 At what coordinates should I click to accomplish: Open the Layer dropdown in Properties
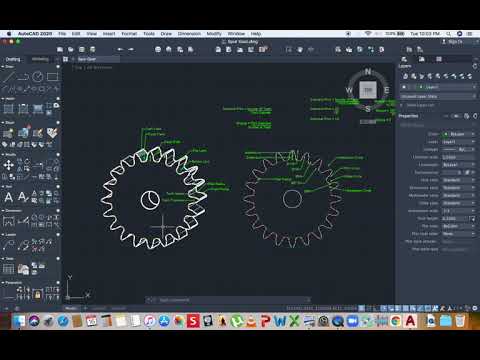point(458,142)
